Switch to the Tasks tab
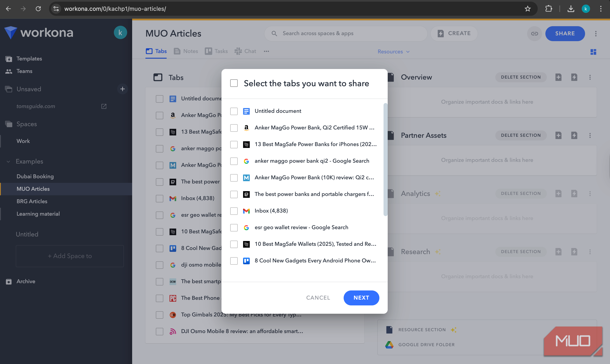The image size is (610, 364). tap(216, 51)
